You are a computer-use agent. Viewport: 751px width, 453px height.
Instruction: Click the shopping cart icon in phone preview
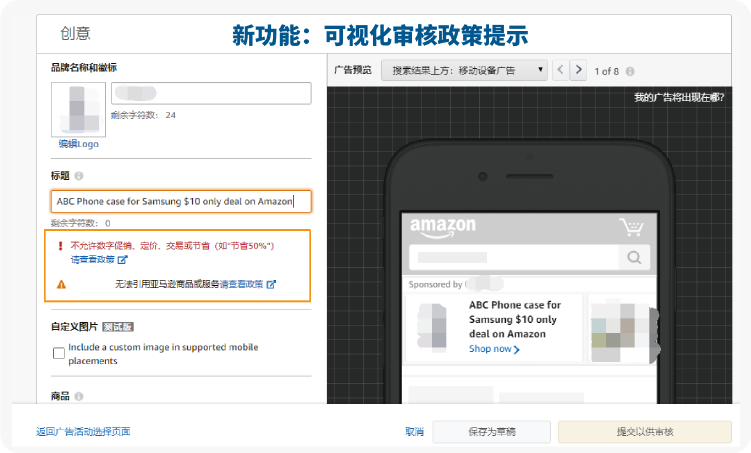[x=631, y=226]
